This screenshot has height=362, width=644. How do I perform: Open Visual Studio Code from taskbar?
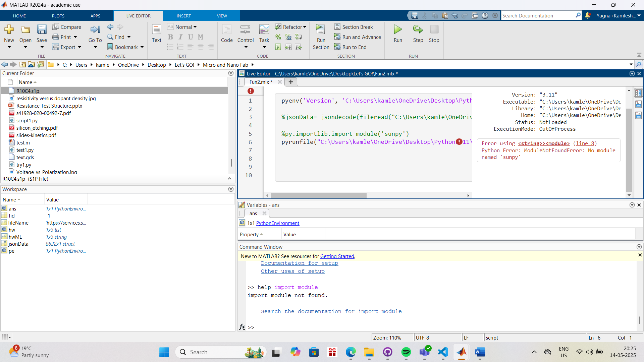coord(443,352)
